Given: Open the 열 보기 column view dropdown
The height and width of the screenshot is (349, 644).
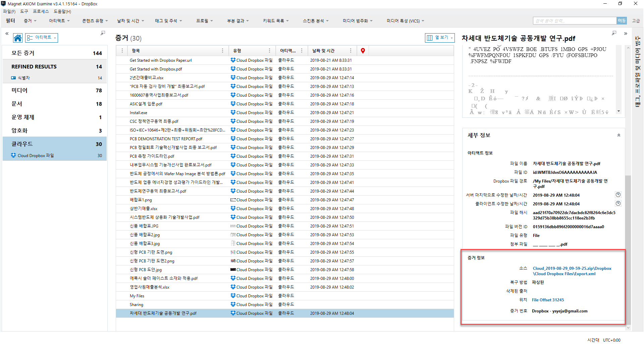Looking at the screenshot, I should point(440,38).
